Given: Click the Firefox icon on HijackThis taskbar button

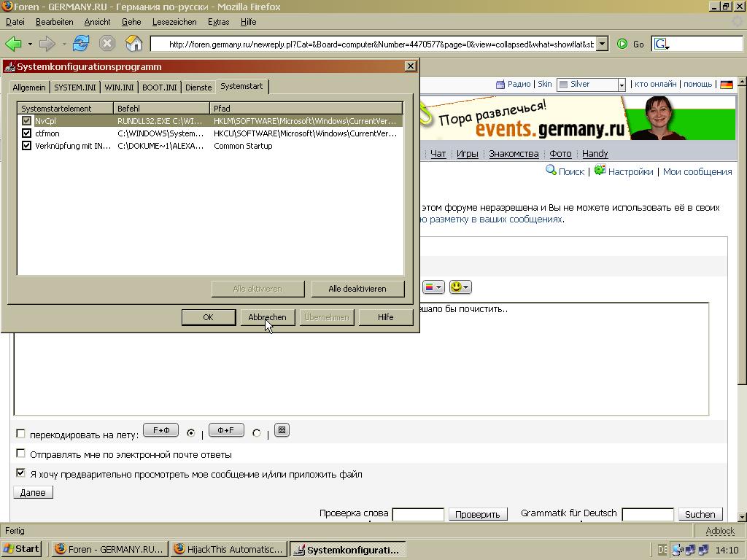Looking at the screenshot, I should pyautogui.click(x=179, y=549).
